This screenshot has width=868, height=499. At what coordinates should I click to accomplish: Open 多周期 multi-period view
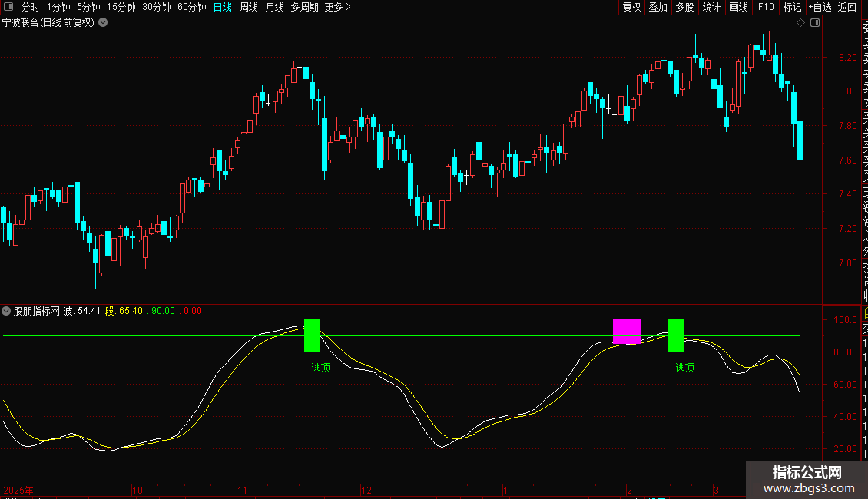(x=304, y=7)
